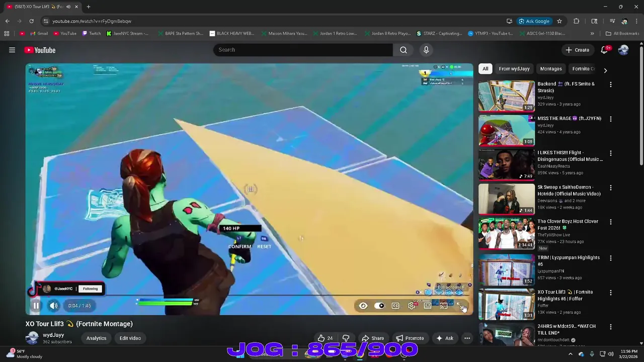This screenshot has height=362, width=644.
Task: Enter full screen mode
Action: point(460,306)
